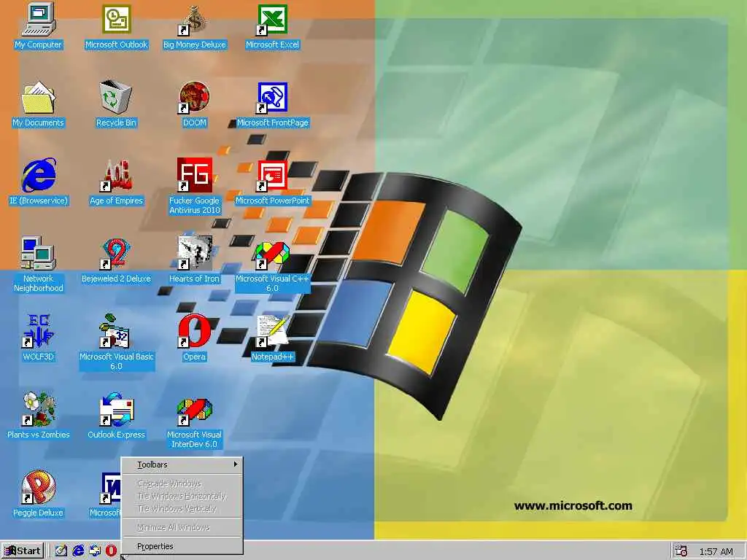The width and height of the screenshot is (747, 560).
Task: Choose Properties from the taskbar context menu
Action: (x=182, y=546)
